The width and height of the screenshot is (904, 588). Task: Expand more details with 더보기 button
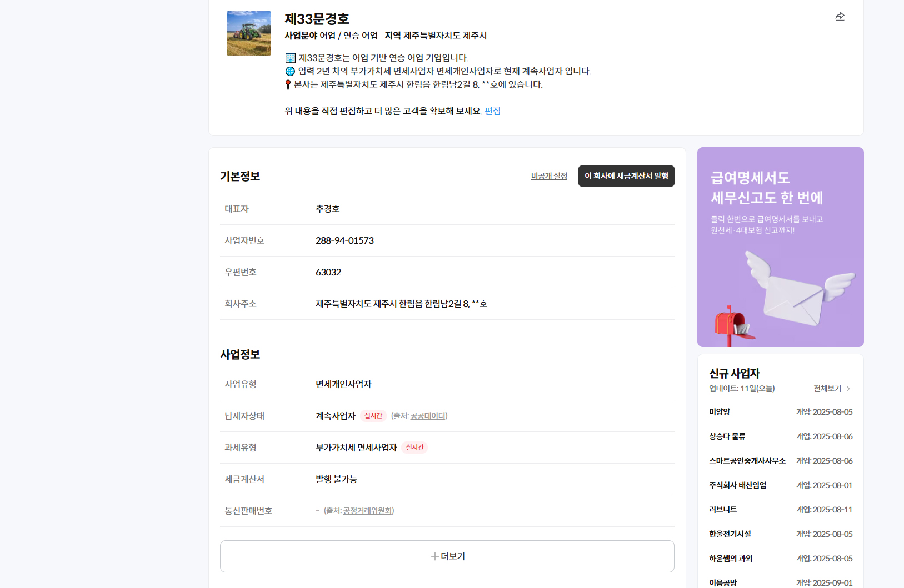point(447,556)
